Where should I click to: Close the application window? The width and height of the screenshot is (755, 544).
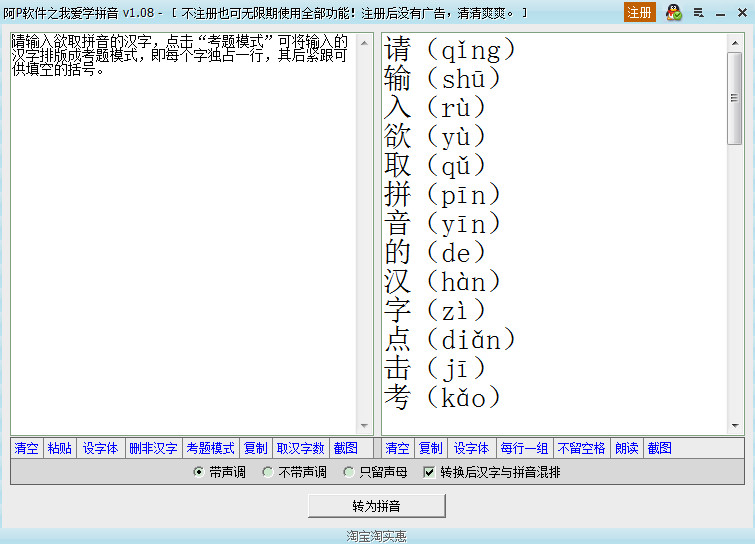click(742, 13)
